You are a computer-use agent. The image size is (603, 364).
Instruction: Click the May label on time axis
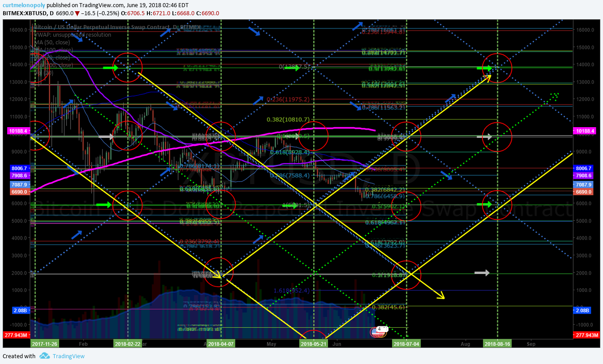271,344
